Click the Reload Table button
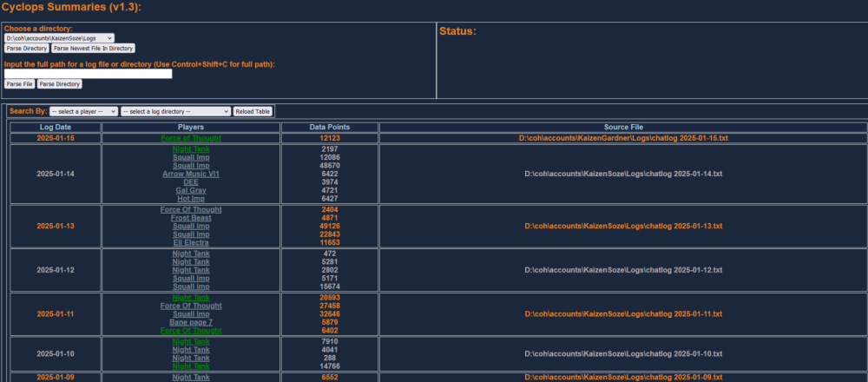Screen dimensions: 868x382 point(253,111)
